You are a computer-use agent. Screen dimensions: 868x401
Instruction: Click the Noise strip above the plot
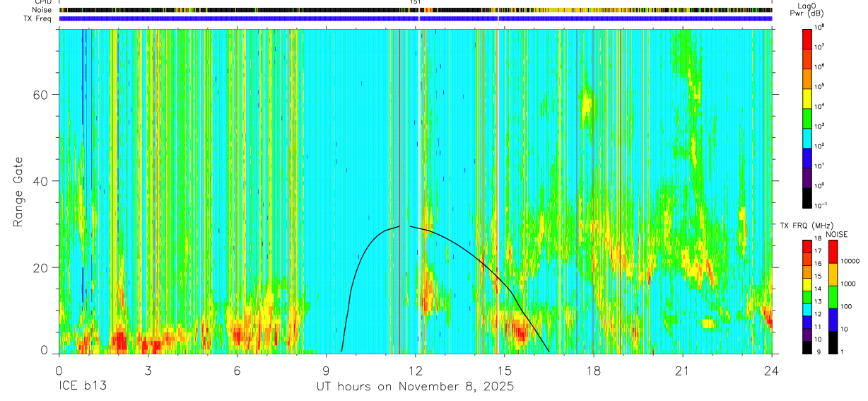(416, 10)
